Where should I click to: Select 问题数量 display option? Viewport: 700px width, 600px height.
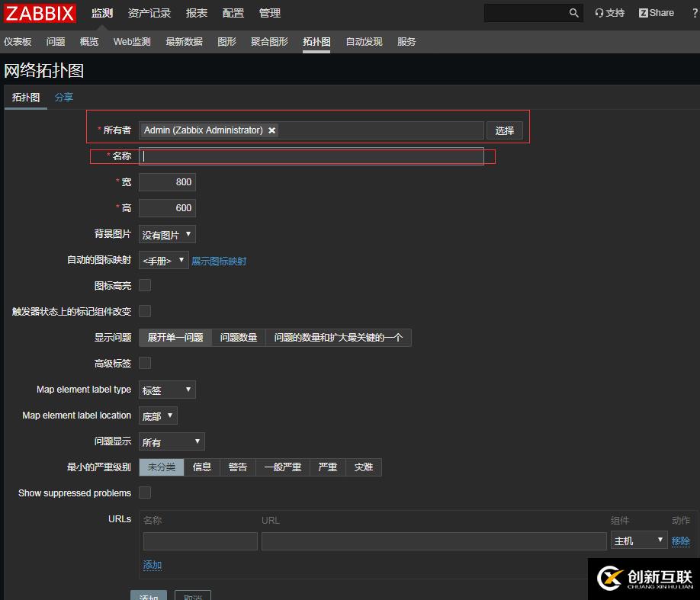(239, 337)
